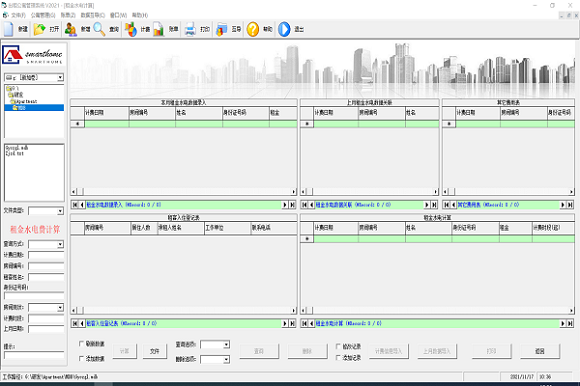Jump to first record in 上月数据关联 navigator
This screenshot has height=386, width=580.
(304, 204)
